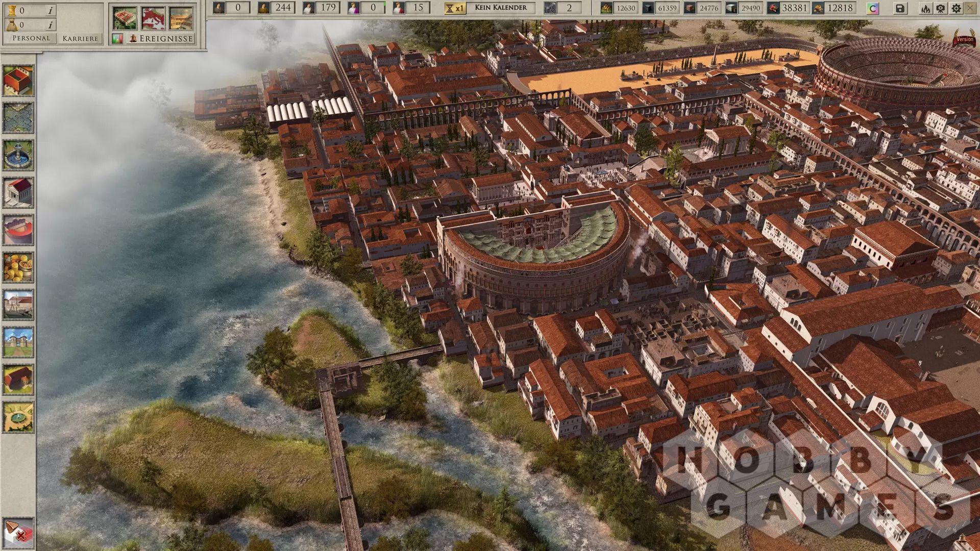Click the bread grain resource icon

818,8
